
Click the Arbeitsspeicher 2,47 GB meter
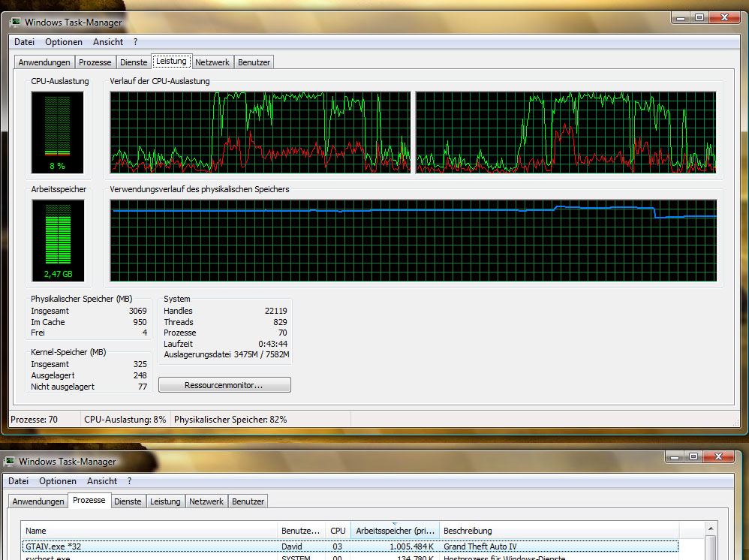click(58, 240)
